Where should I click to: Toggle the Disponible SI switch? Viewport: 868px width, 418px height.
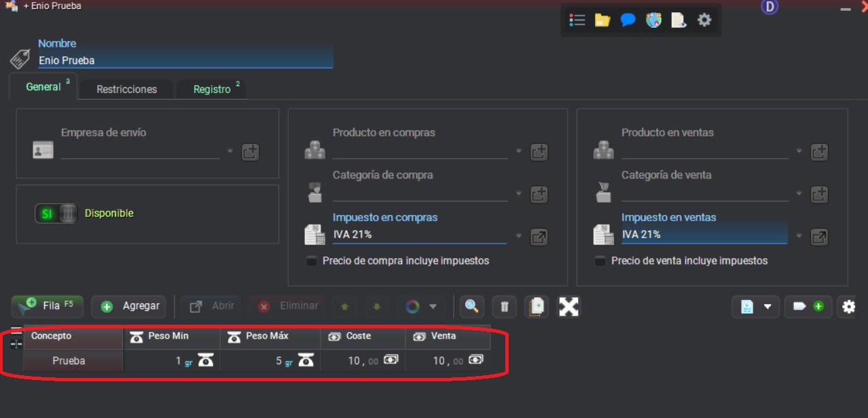56,214
